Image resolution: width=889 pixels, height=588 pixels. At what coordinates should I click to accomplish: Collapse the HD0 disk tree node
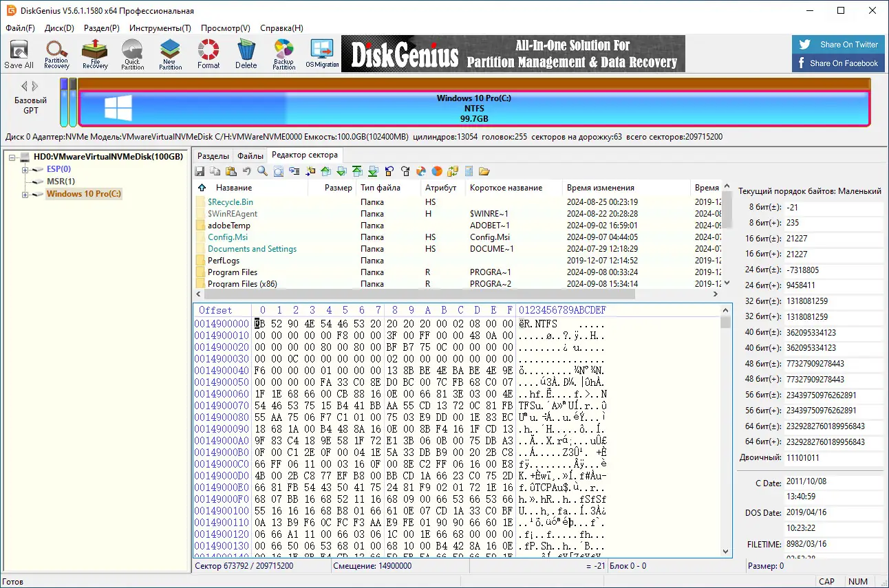[x=12, y=157]
